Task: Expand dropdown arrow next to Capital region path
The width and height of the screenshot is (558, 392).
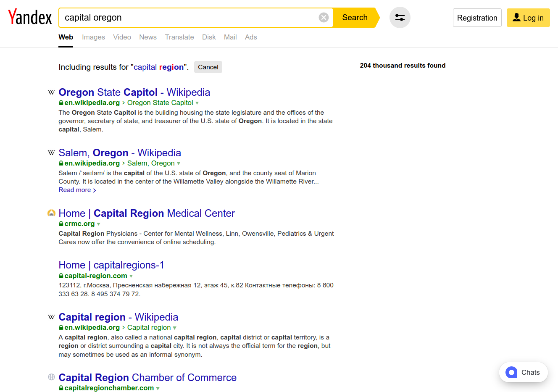Action: point(175,328)
